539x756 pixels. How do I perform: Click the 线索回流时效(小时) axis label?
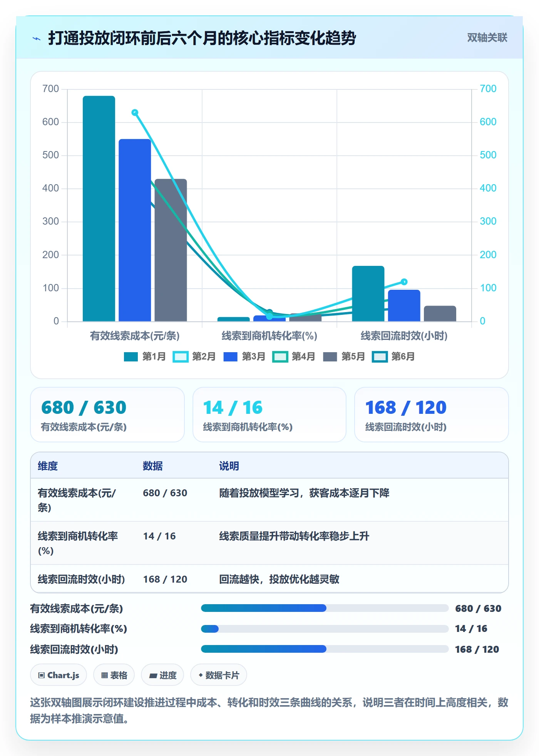pos(404,336)
